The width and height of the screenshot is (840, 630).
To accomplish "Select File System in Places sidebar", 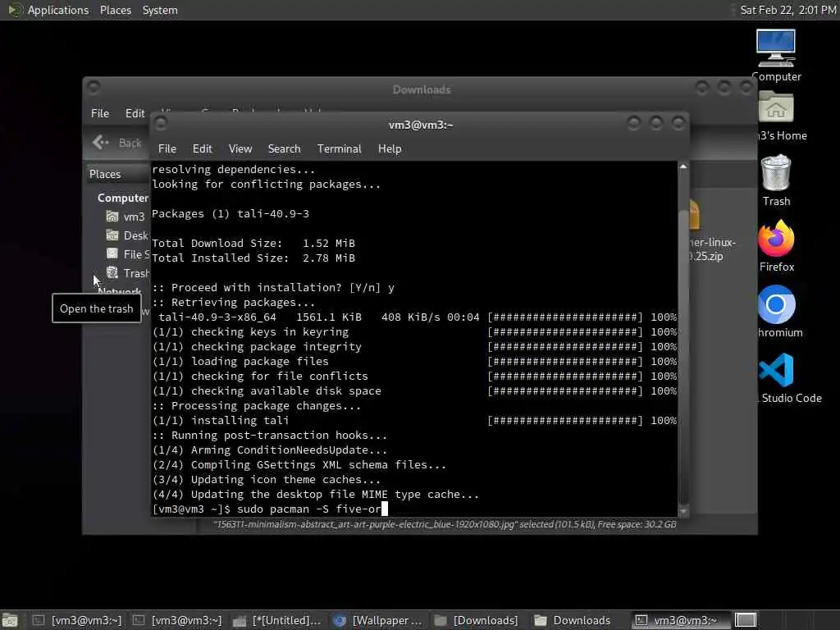I will point(127,254).
